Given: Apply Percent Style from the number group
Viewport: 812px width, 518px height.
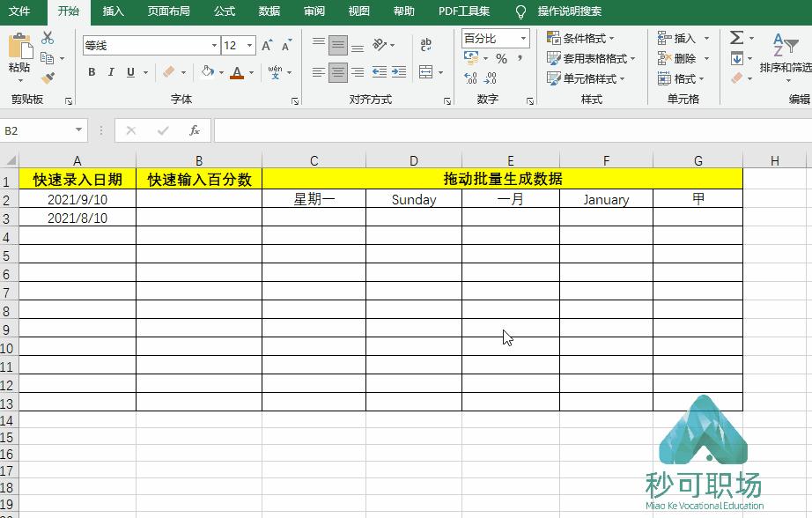Looking at the screenshot, I should pos(501,59).
